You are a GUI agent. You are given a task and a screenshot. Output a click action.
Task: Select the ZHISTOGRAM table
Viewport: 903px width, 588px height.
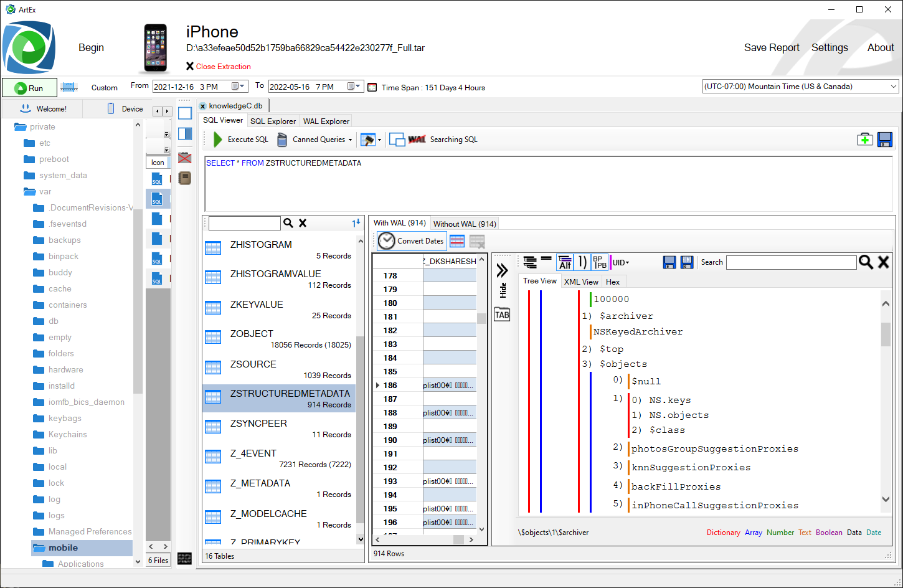(279, 249)
